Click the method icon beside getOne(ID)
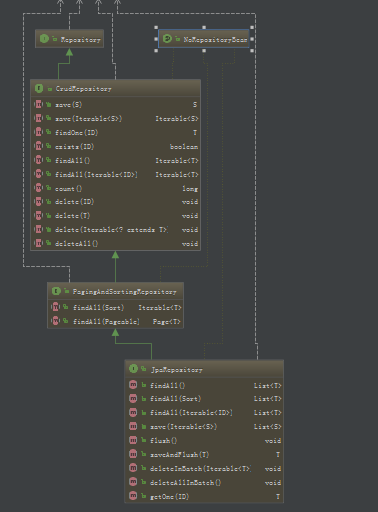 pos(133,496)
